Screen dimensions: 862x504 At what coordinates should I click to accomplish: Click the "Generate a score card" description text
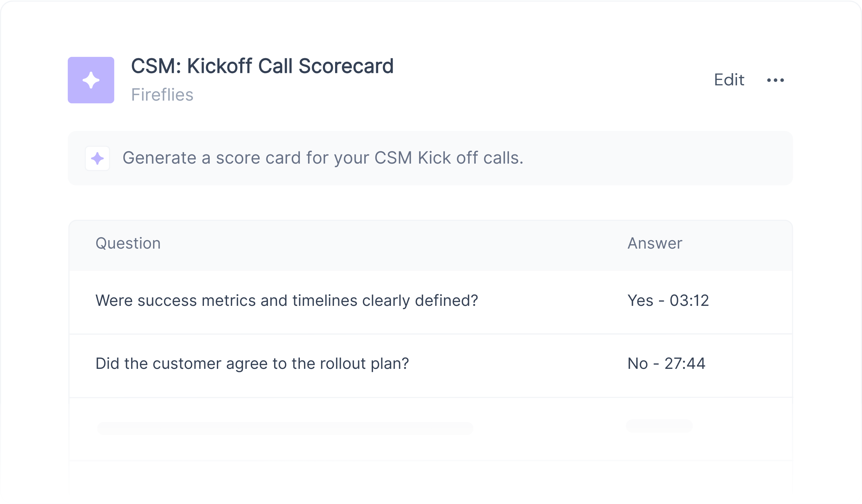pyautogui.click(x=323, y=158)
